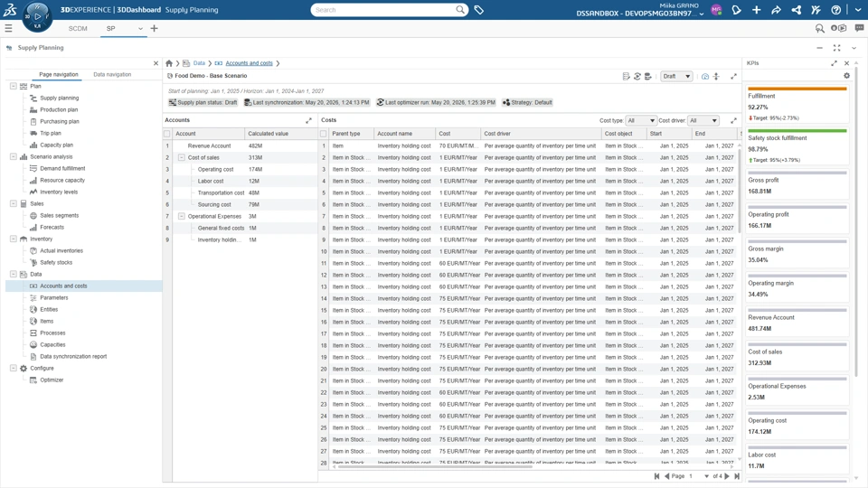
Task: Open KPI panel settings gear
Action: [x=846, y=76]
